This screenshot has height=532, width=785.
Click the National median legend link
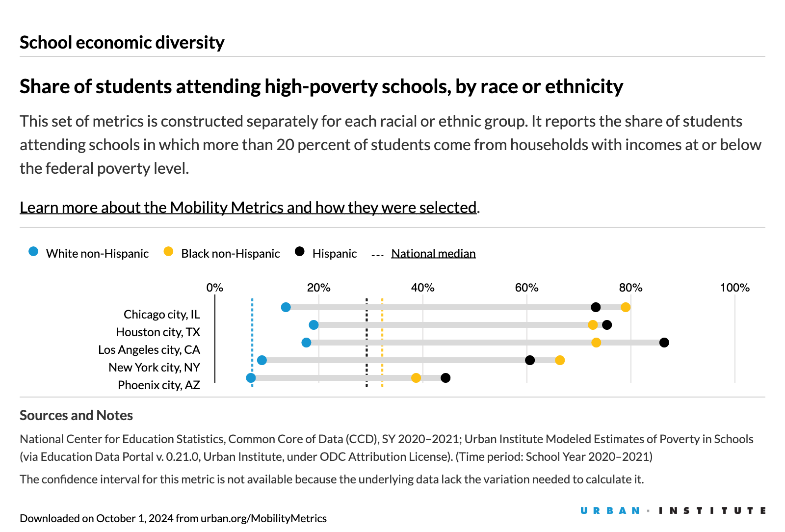[x=433, y=253]
